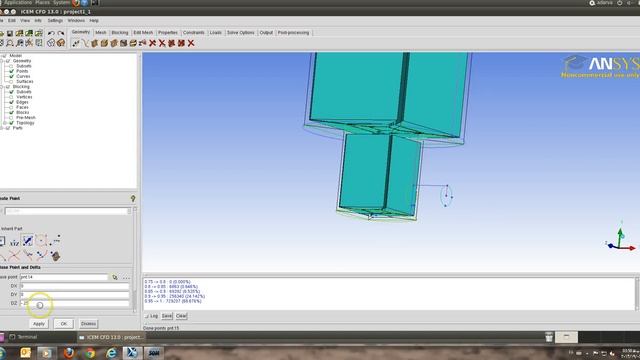640x360 pixels.
Task: Click the magnifier Zoom icon in toolbar
Action: pos(10,43)
